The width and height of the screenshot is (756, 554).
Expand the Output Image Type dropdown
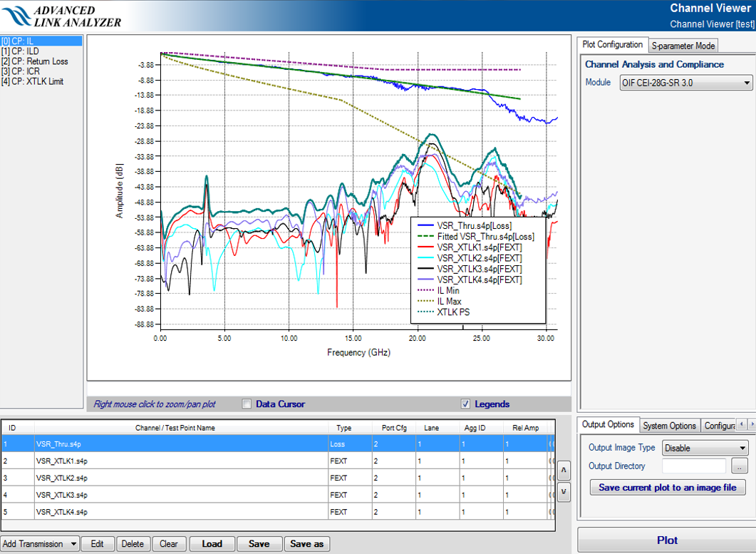click(705, 448)
